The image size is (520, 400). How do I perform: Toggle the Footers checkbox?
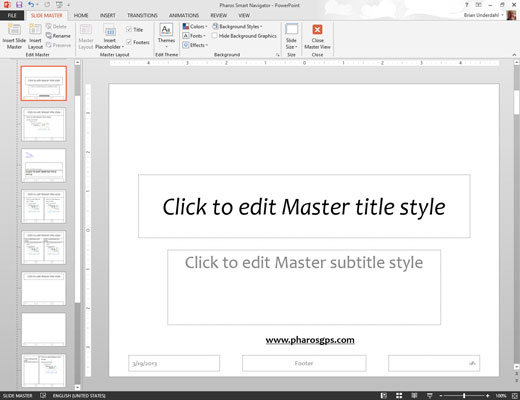pos(129,42)
